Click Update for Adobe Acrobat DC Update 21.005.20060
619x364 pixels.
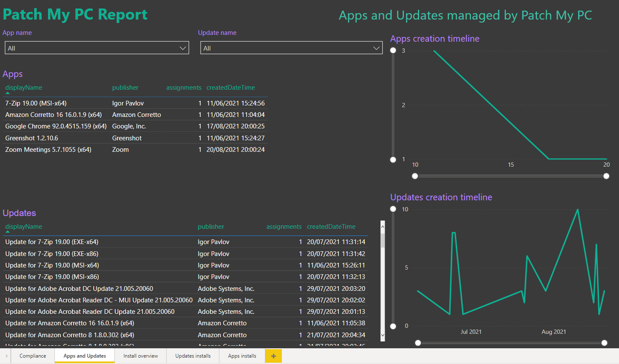point(79,289)
